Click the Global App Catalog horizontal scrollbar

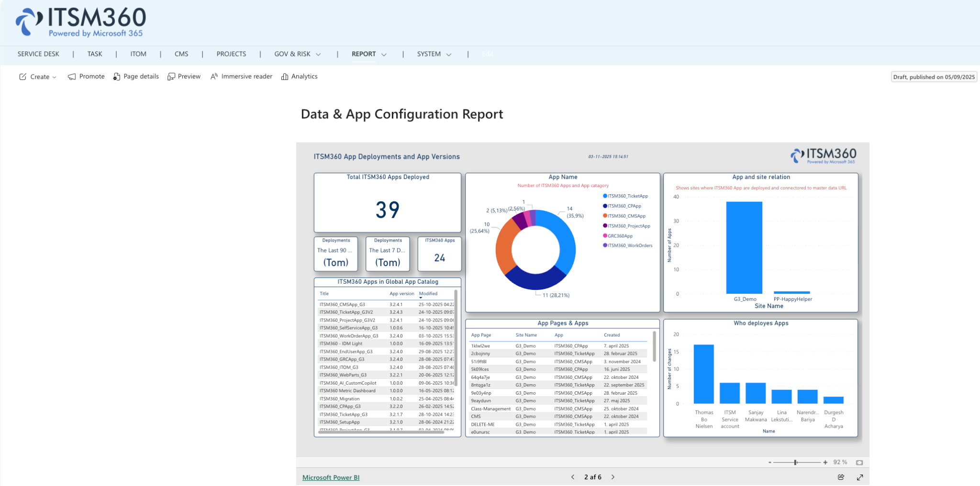point(381,432)
